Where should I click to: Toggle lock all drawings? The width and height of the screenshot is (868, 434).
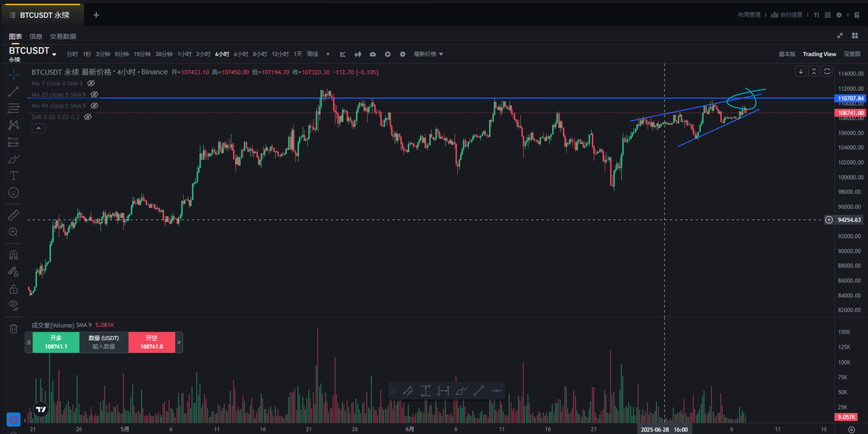[x=13, y=288]
